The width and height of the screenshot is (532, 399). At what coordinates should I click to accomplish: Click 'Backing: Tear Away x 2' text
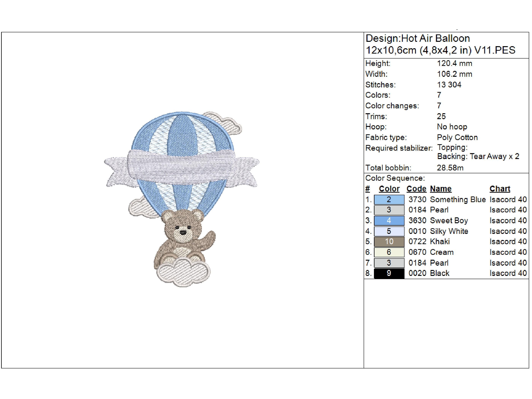pos(478,157)
